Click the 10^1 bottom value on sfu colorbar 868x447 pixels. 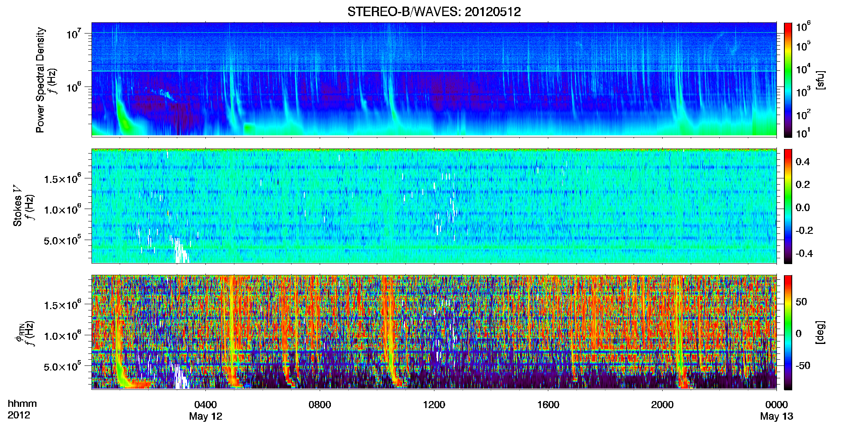point(803,133)
